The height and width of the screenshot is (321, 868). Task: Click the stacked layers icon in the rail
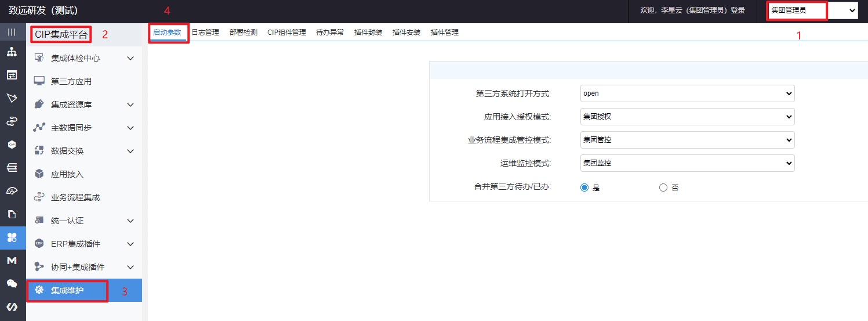[x=12, y=168]
